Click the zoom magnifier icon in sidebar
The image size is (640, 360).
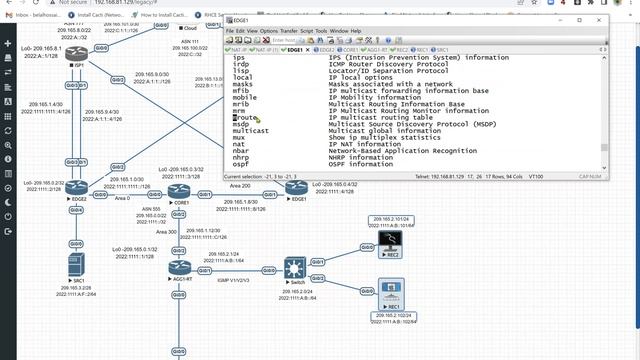coord(8,145)
